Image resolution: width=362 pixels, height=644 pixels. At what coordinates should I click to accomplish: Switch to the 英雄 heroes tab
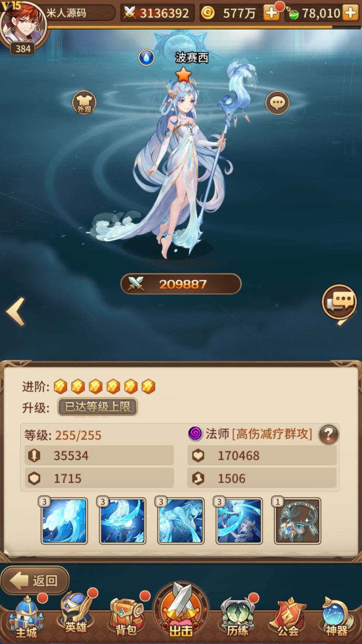click(76, 615)
